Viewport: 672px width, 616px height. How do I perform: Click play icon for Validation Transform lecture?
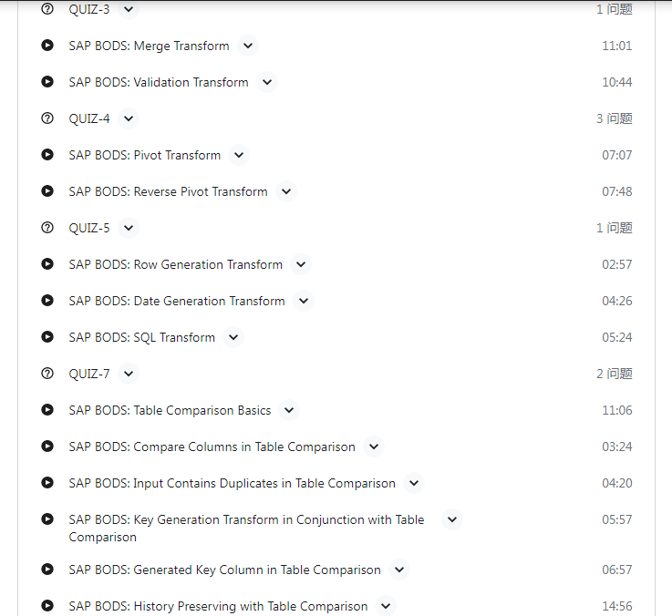click(x=47, y=81)
